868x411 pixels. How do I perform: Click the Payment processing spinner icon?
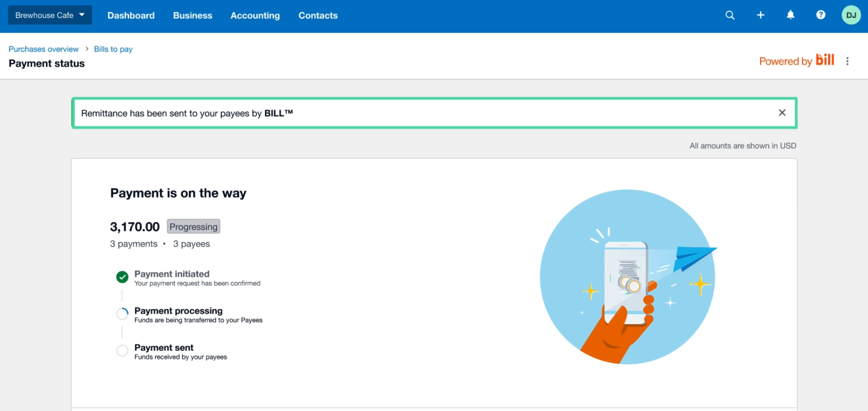point(122,314)
